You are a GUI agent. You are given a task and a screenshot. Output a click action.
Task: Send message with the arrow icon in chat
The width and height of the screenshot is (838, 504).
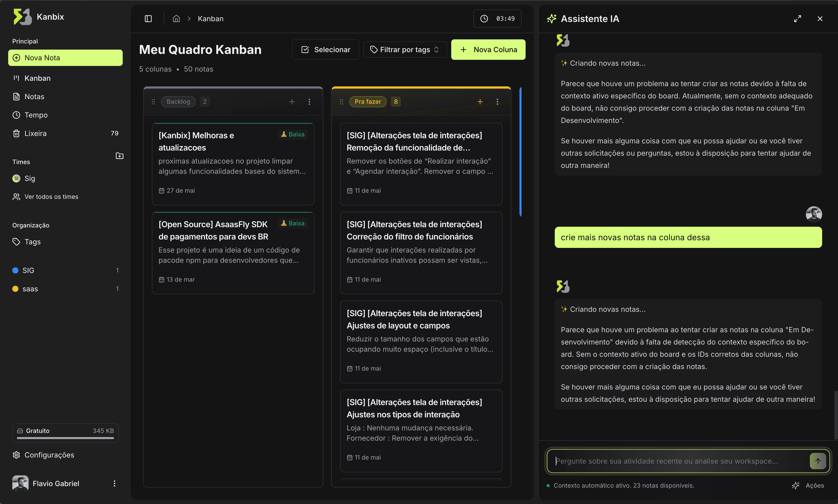point(818,461)
